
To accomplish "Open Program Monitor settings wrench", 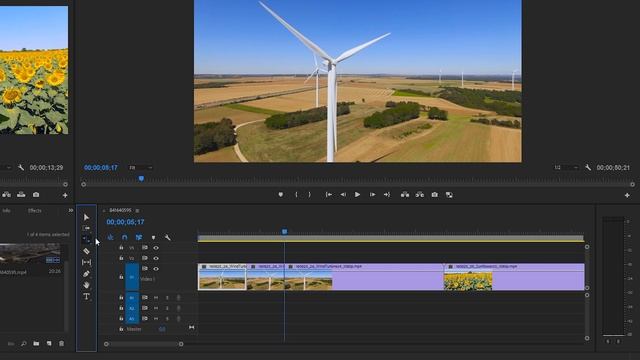I will (588, 167).
